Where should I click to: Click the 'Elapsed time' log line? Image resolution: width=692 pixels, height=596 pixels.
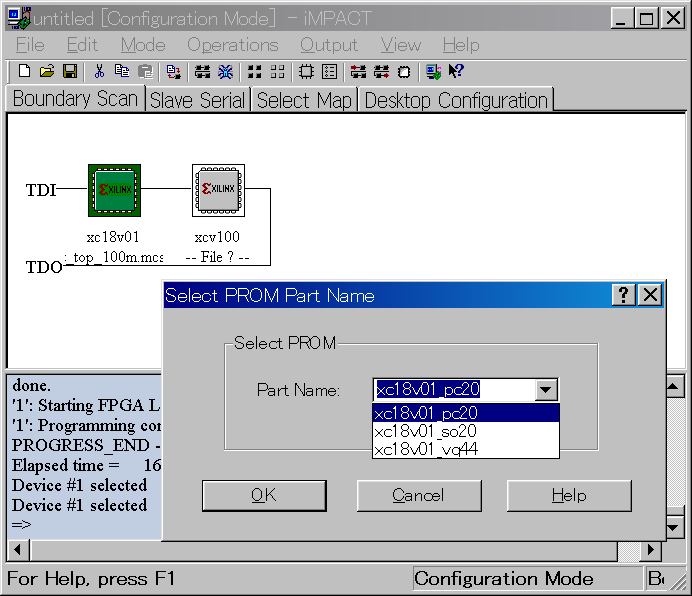(86, 465)
